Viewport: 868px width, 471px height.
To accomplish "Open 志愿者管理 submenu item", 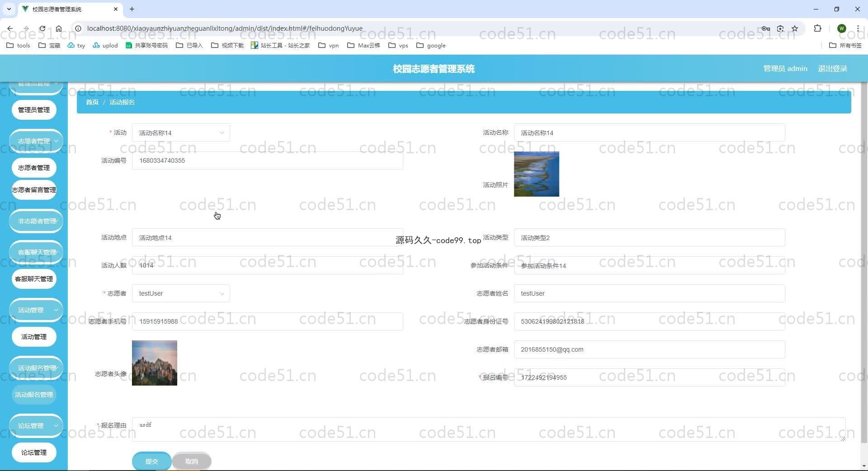I will [x=34, y=168].
